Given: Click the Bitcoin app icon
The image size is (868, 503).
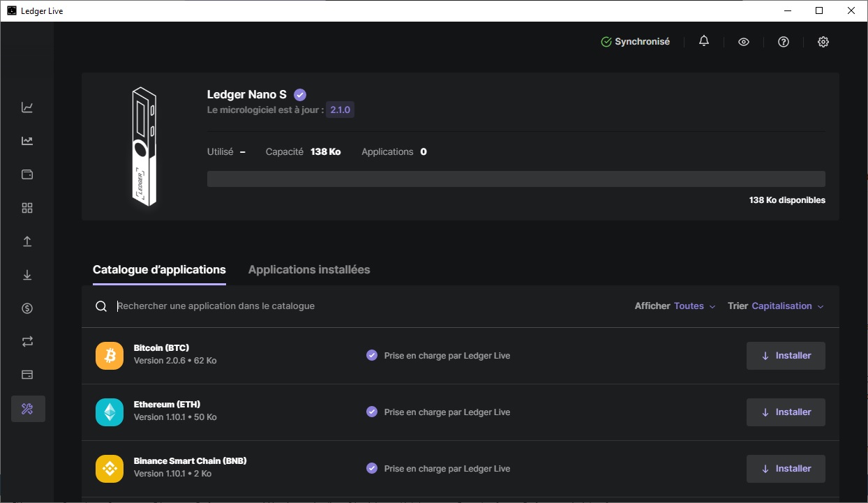Looking at the screenshot, I should [110, 356].
